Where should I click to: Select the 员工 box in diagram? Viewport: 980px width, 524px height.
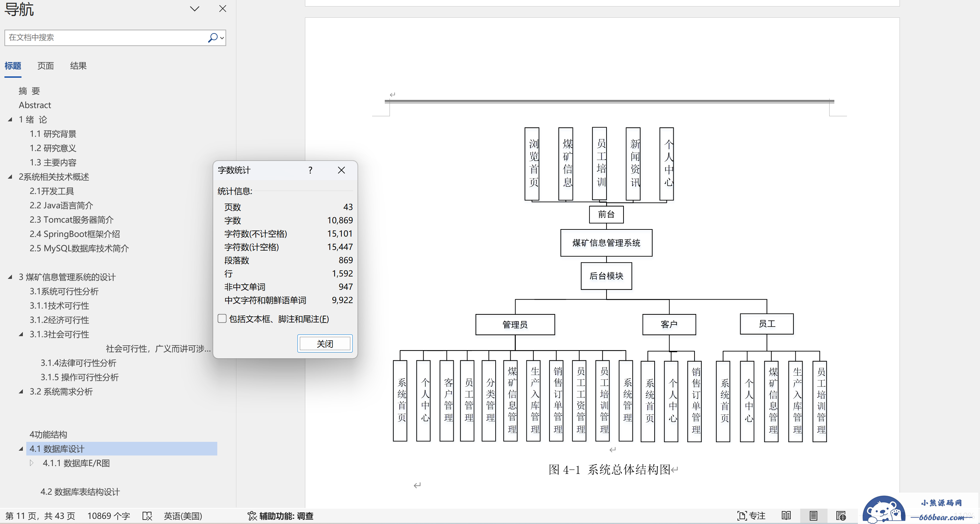click(767, 324)
